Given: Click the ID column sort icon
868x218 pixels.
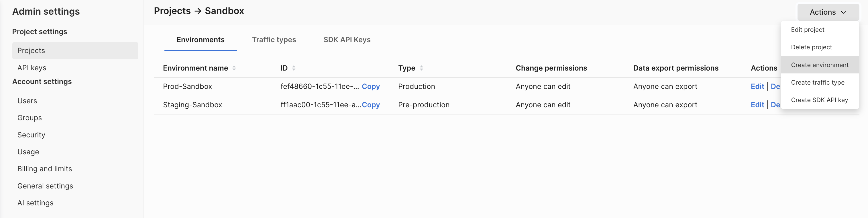Looking at the screenshot, I should point(294,68).
